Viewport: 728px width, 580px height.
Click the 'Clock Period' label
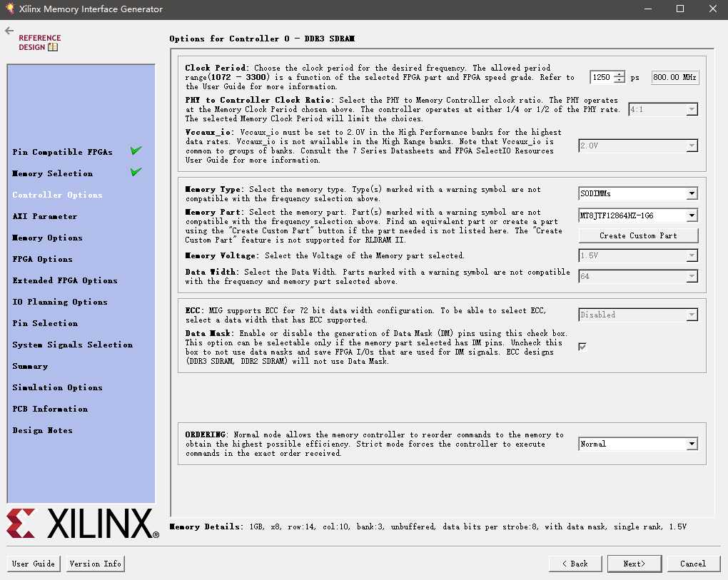coord(216,68)
